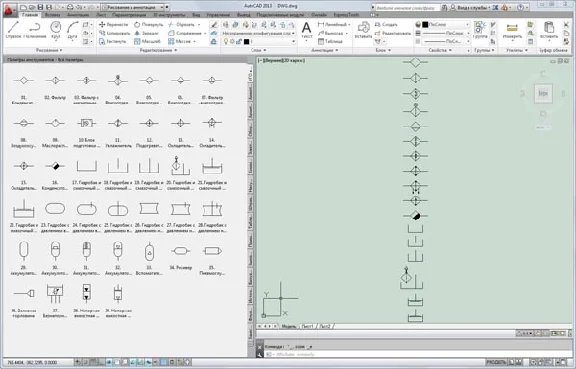This screenshot has width=576, height=369.
Task: Toggle the layer freeze sun icon
Action: pos(233,42)
